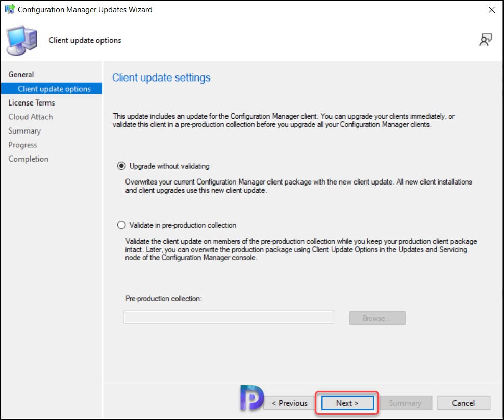Click the 'Overwrites your current Configuration Manager' description

[298, 186]
